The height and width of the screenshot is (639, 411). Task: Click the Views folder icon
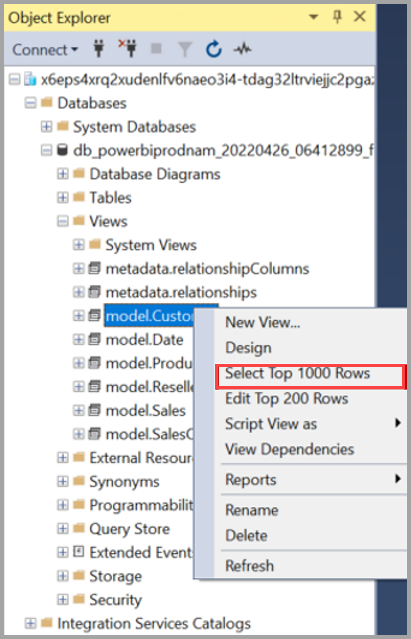[x=79, y=221]
